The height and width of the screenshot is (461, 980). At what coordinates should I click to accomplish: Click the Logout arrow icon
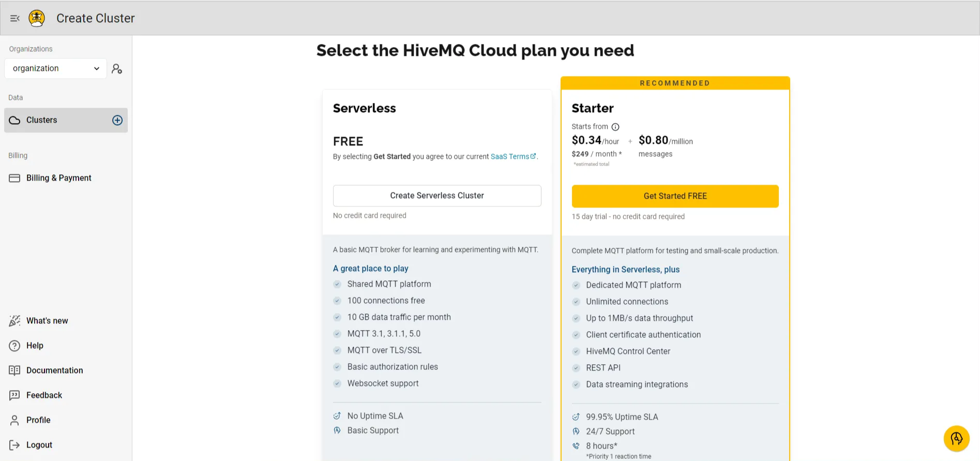[x=14, y=445]
